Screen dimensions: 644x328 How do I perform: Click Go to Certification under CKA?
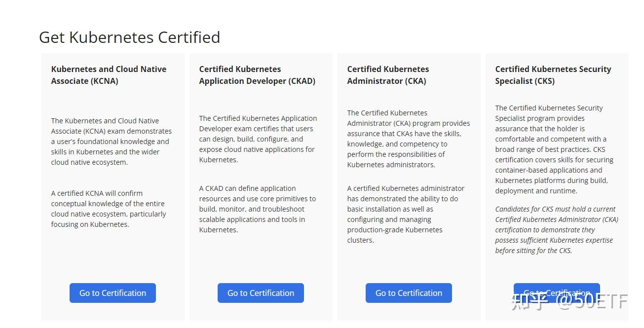pos(409,292)
